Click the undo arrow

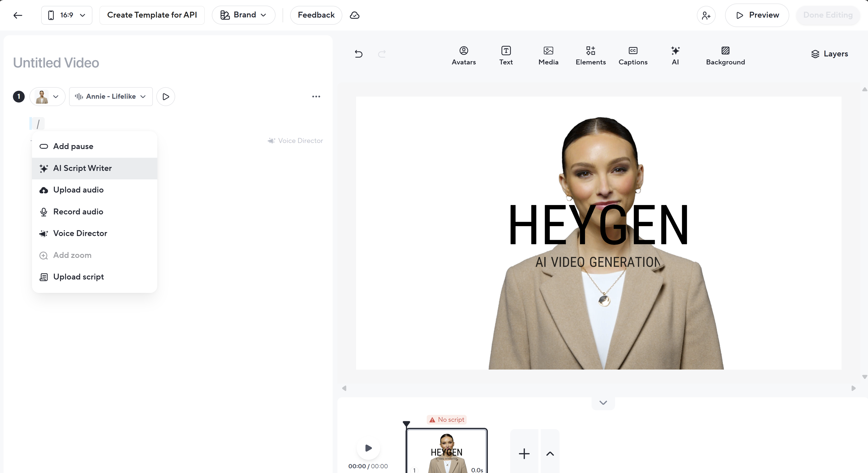click(359, 54)
